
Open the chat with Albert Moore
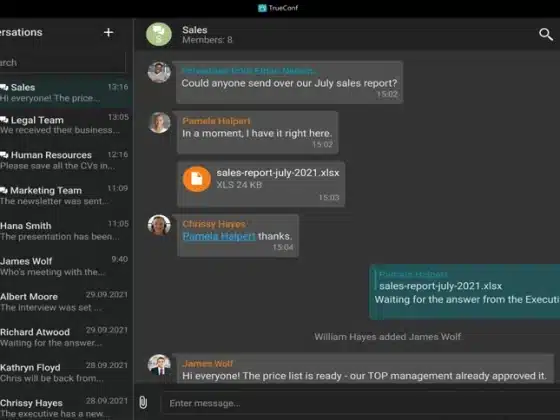[66, 301]
